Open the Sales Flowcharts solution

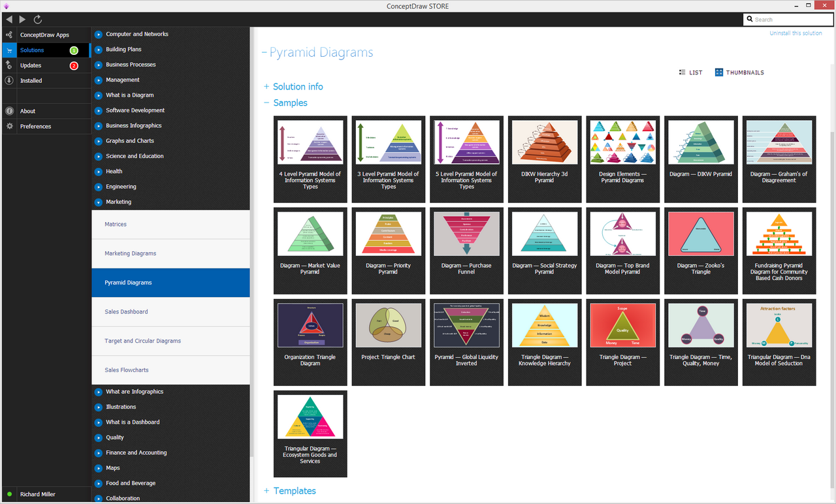[x=170, y=370]
